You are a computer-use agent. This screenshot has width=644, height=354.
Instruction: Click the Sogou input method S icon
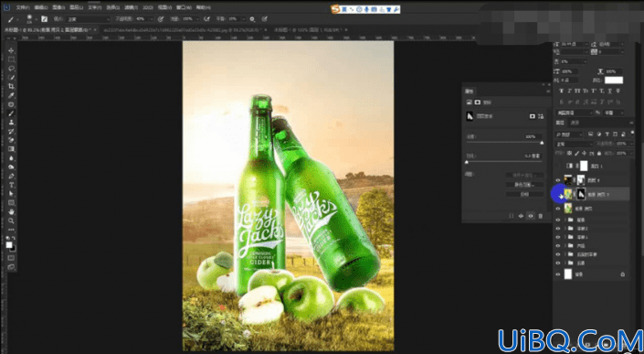[335, 9]
